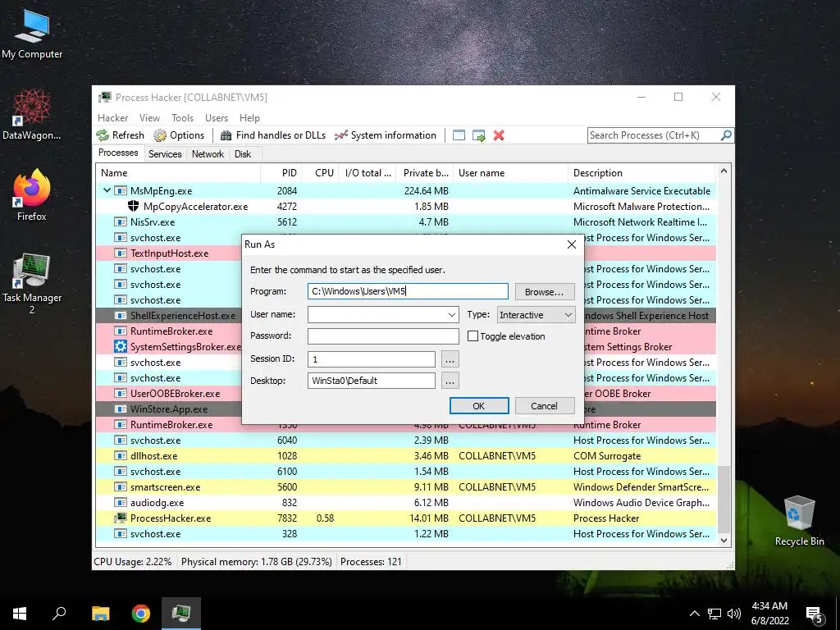Switch to the Services tab
The width and height of the screenshot is (840, 630).
pyautogui.click(x=165, y=153)
